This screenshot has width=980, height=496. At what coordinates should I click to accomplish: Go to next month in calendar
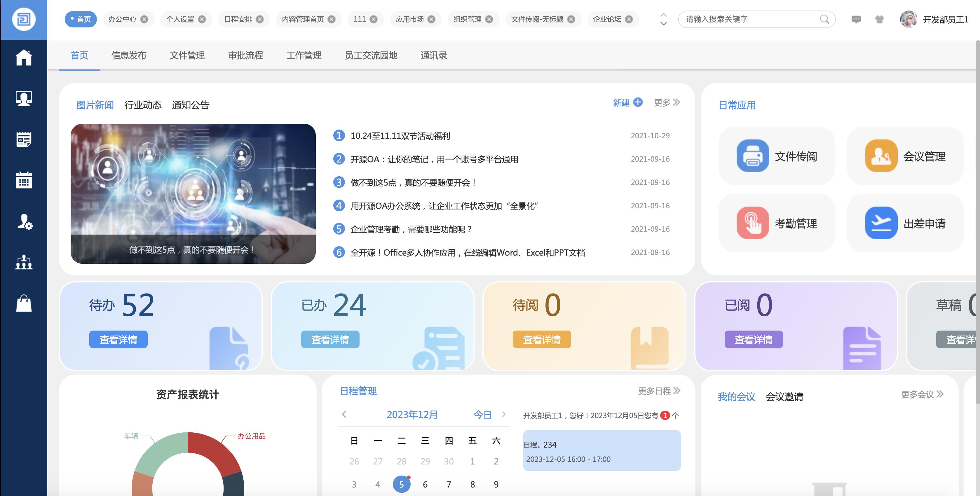tap(504, 414)
